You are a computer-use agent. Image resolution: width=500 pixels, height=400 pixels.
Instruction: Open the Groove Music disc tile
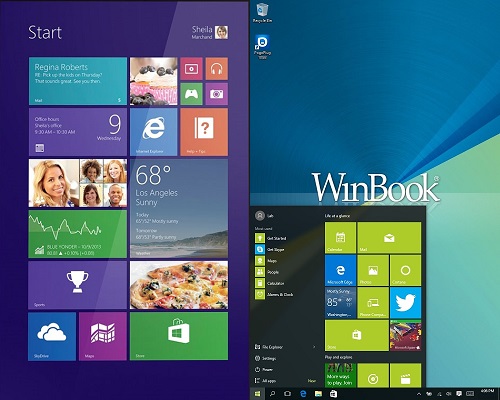pos(373,375)
